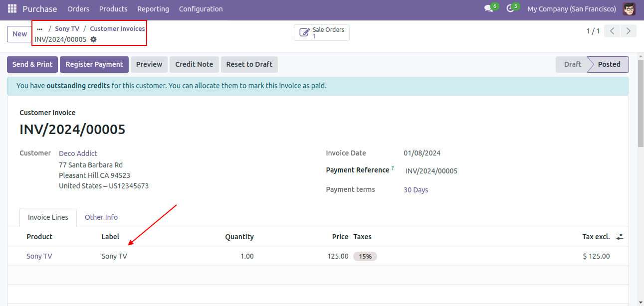Click address line 77 Santa Barbara Rd

point(91,165)
